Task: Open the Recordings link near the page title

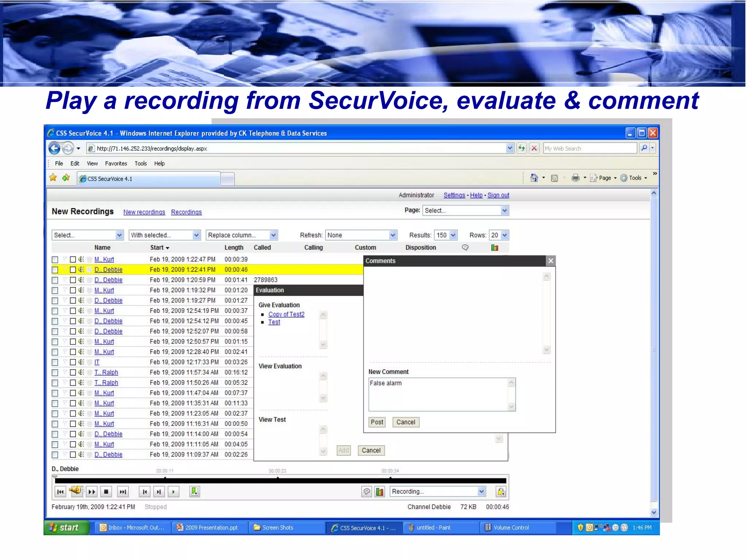Action: click(186, 212)
